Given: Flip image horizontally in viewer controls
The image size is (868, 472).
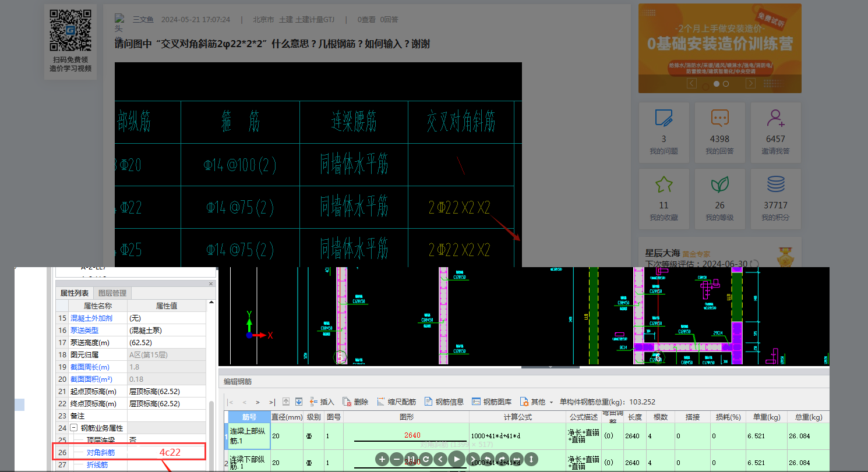Looking at the screenshot, I should (x=517, y=459).
